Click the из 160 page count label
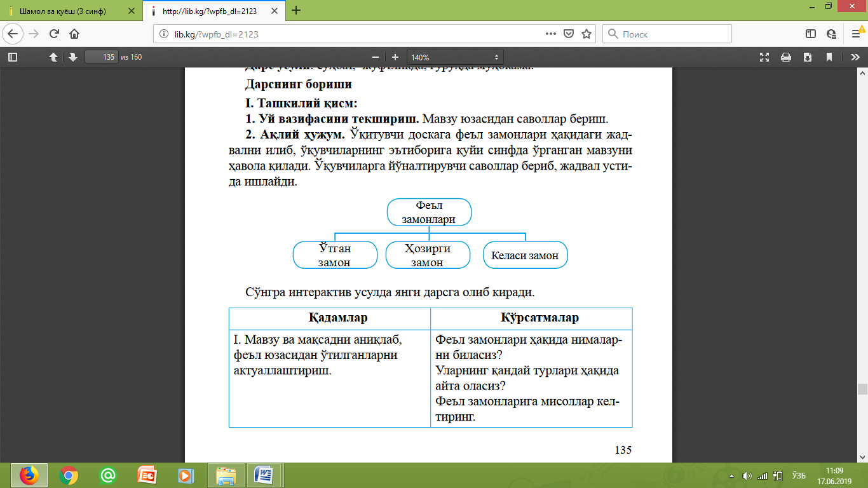Viewport: 868px width, 488px height. 132,57
